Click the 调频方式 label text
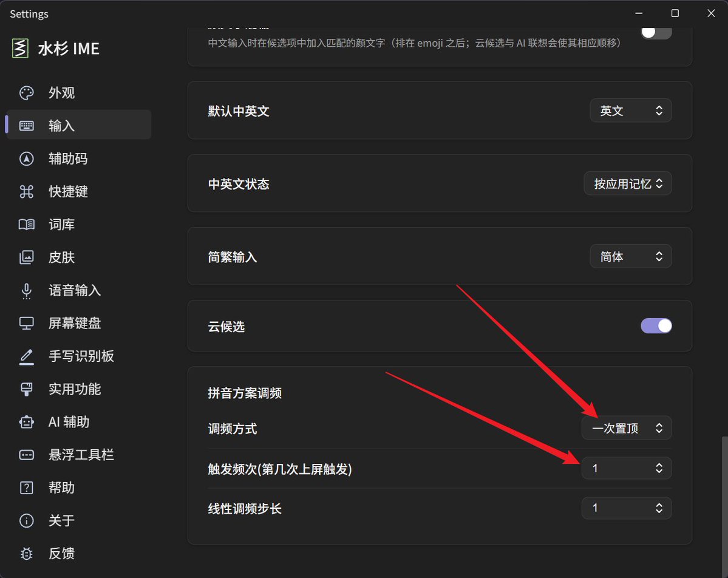 click(232, 429)
